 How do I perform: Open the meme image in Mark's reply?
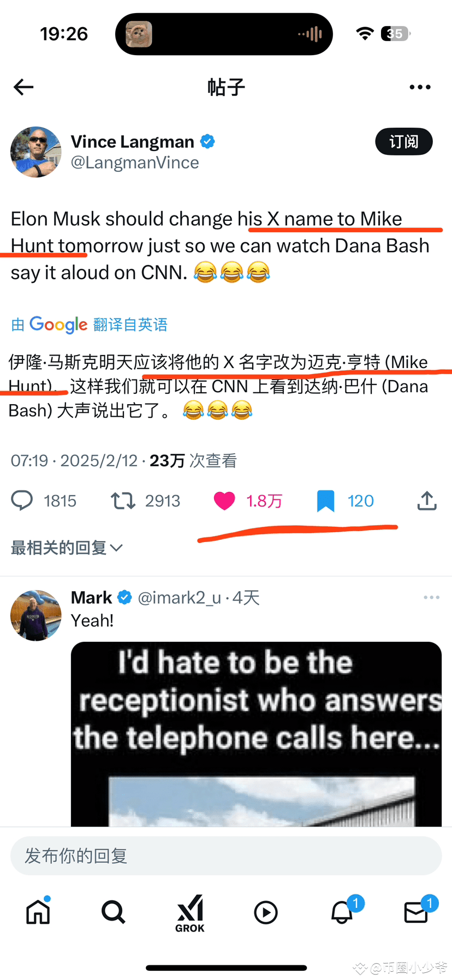point(256,734)
